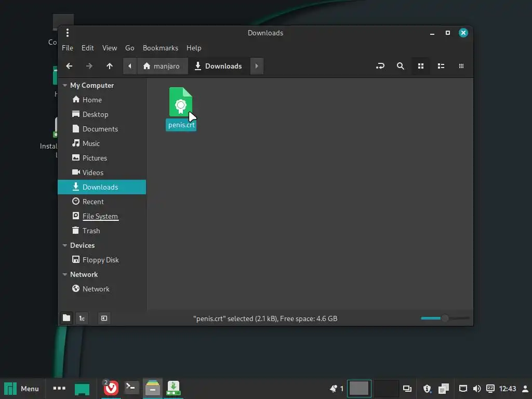
Task: Open the keyboard tray icon
Action: 490,389
